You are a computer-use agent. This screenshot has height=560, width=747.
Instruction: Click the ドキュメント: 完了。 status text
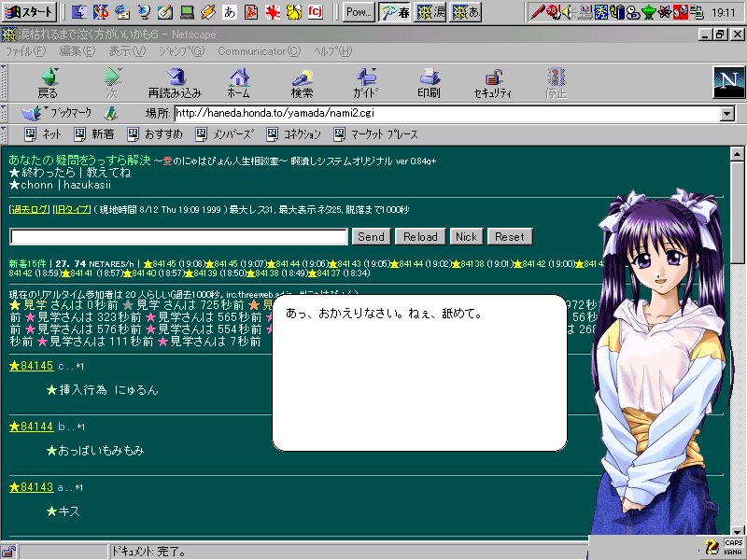[x=148, y=552]
